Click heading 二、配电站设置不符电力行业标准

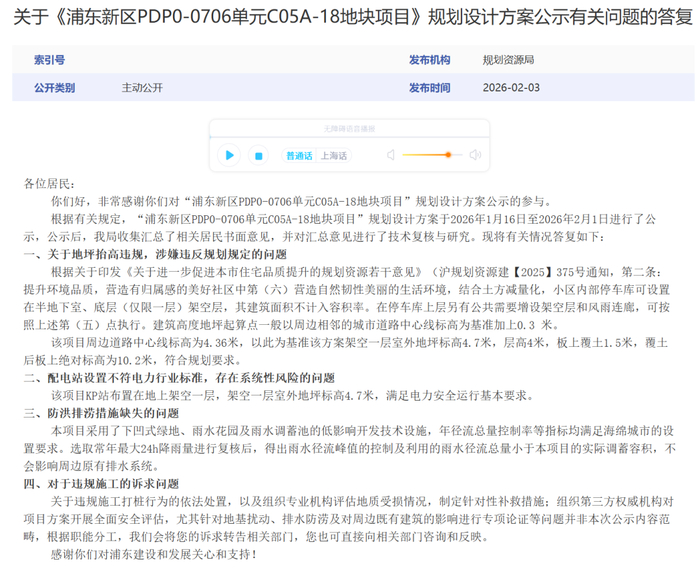(x=179, y=378)
